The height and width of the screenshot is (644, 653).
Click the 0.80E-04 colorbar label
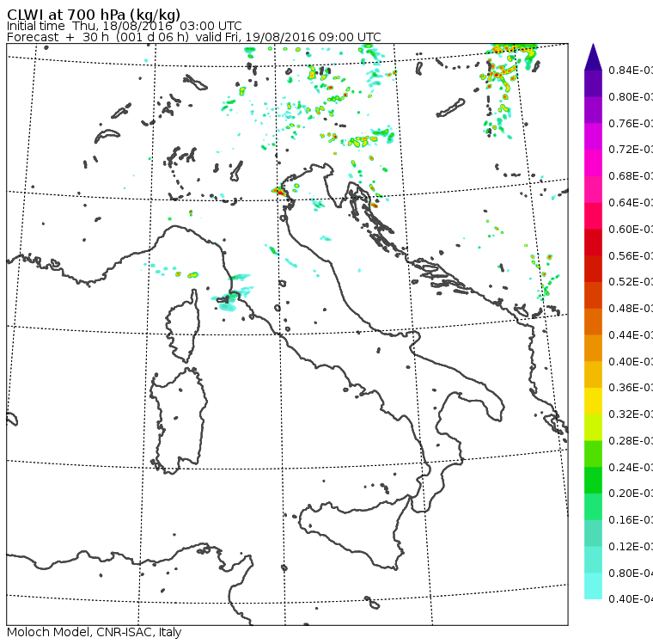pos(631,573)
